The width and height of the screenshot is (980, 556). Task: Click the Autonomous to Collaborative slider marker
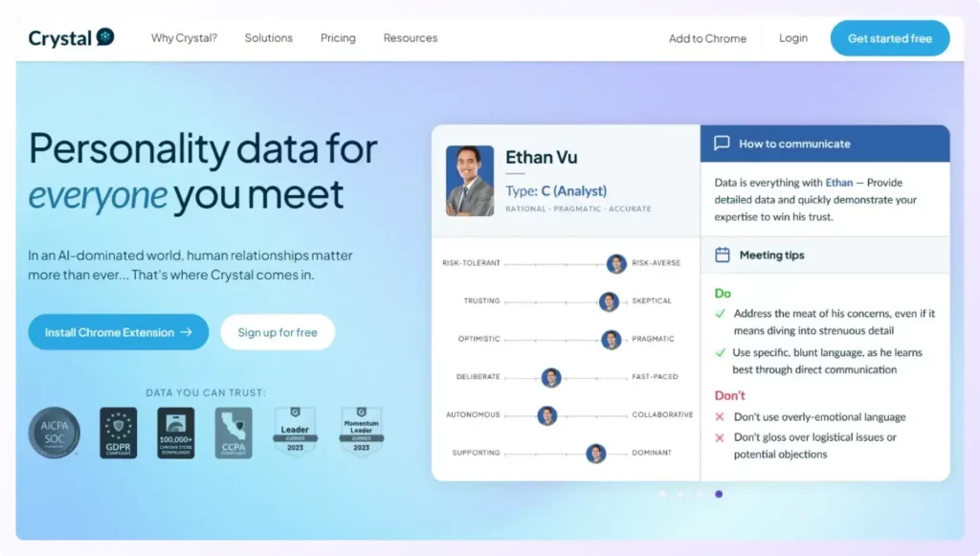point(546,416)
